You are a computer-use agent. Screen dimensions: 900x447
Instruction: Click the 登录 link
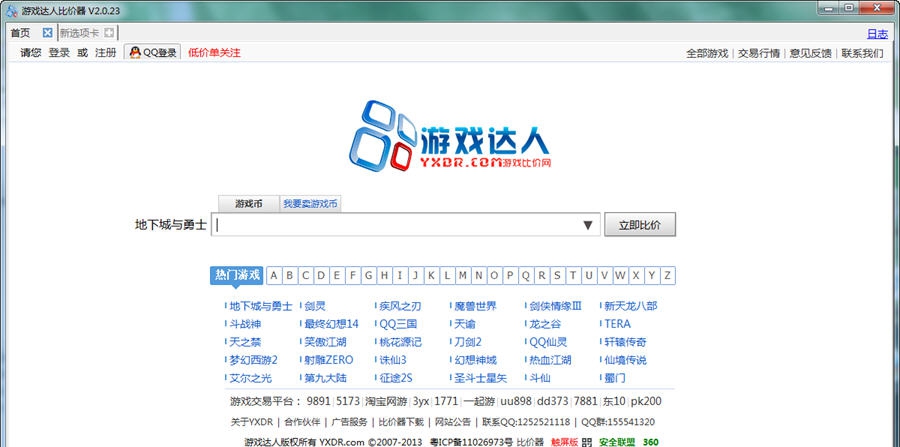pos(59,53)
